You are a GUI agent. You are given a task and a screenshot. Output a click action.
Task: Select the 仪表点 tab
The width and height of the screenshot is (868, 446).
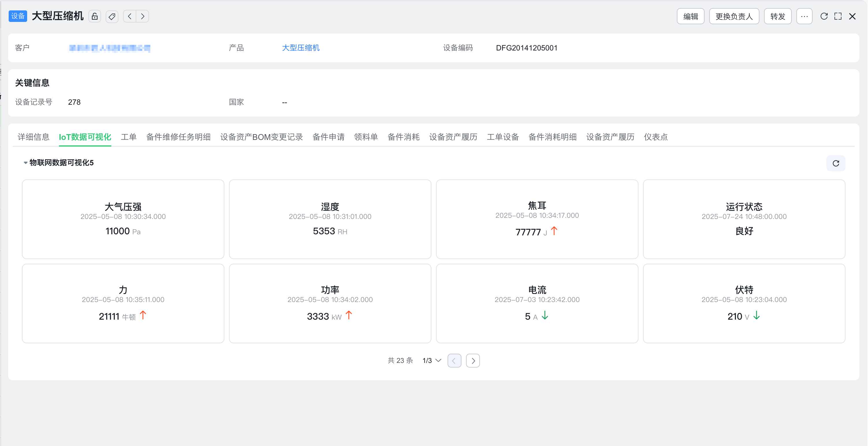point(655,137)
